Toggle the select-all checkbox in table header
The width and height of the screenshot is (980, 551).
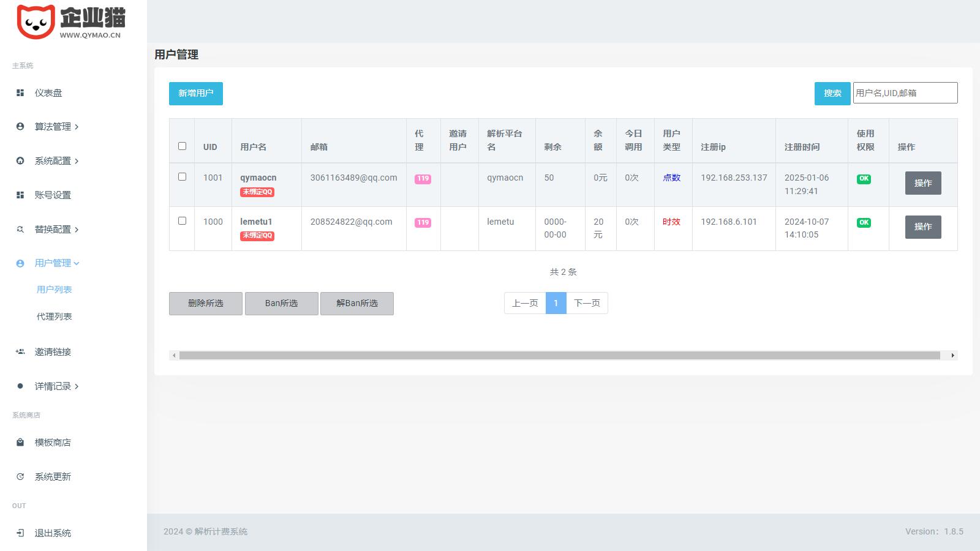tap(182, 146)
